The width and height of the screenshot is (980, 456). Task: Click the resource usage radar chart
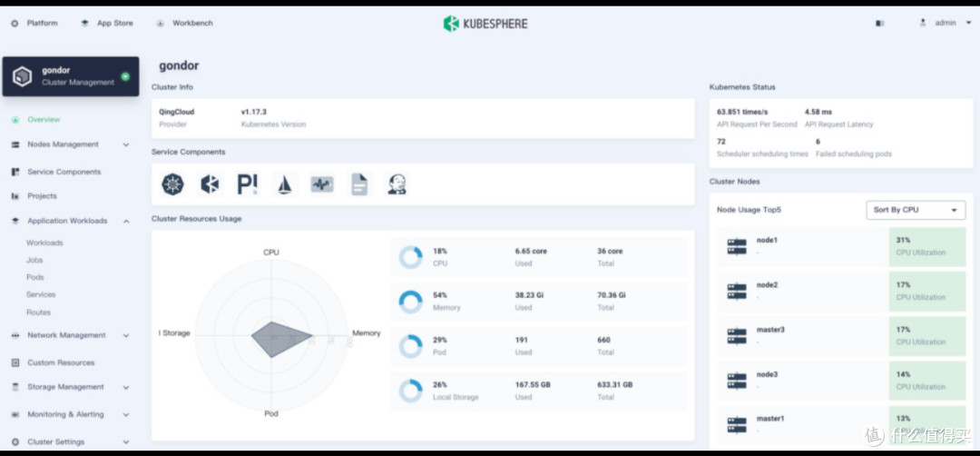point(271,334)
